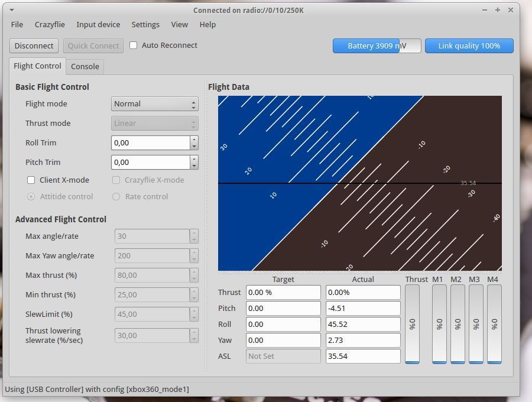Image resolution: width=532 pixels, height=402 pixels.
Task: Click the M2 motor gauge bar
Action: point(457,324)
